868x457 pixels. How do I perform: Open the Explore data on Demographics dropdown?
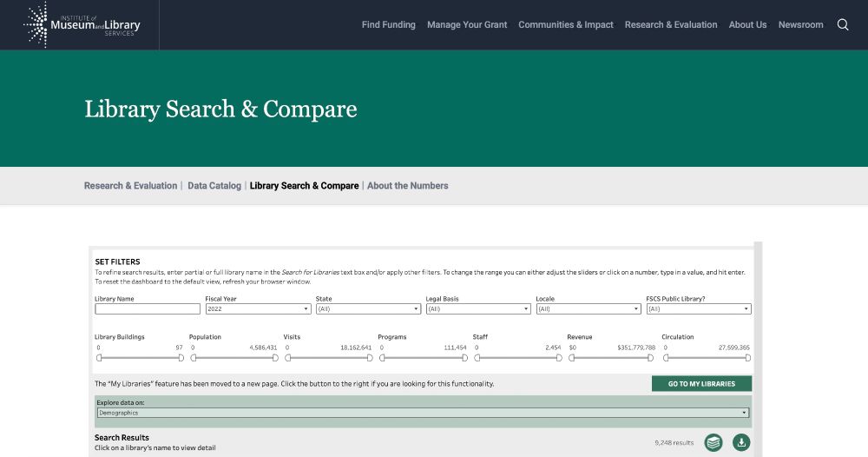tap(423, 413)
